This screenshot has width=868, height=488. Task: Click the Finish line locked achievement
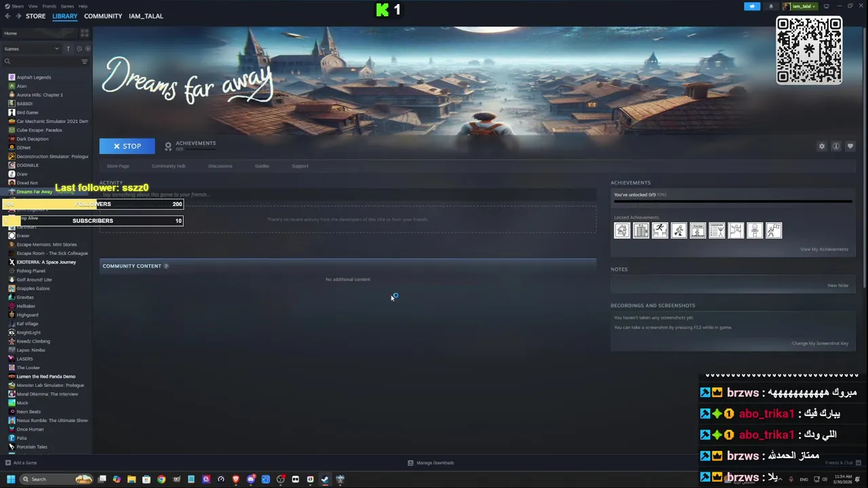coord(698,230)
